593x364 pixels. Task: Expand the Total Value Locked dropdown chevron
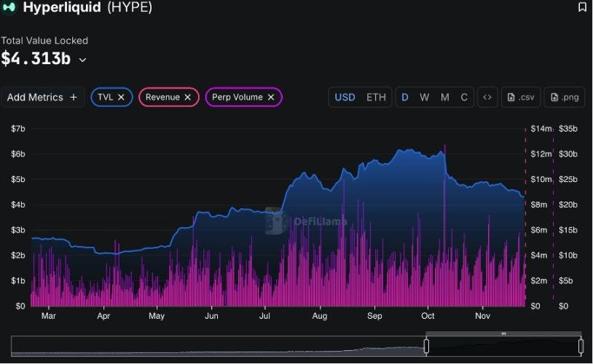[x=82, y=60]
